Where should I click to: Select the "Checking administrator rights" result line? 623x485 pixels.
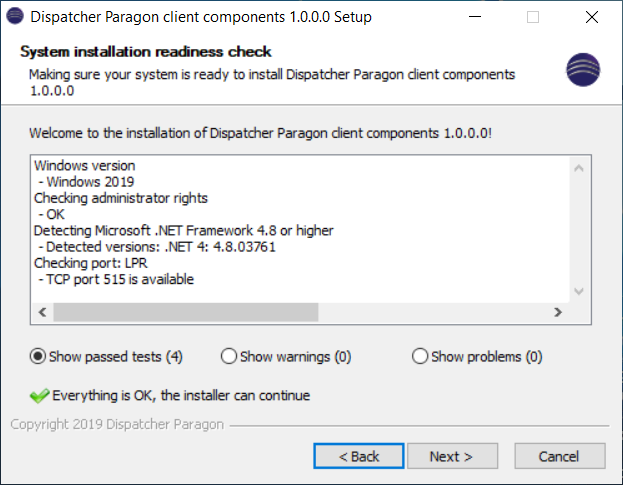(x=119, y=199)
